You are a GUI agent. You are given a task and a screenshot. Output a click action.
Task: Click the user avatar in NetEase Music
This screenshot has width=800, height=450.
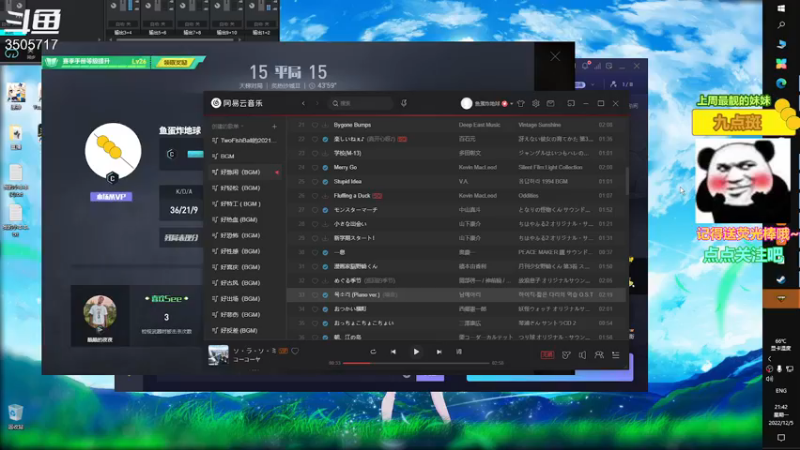tap(466, 104)
